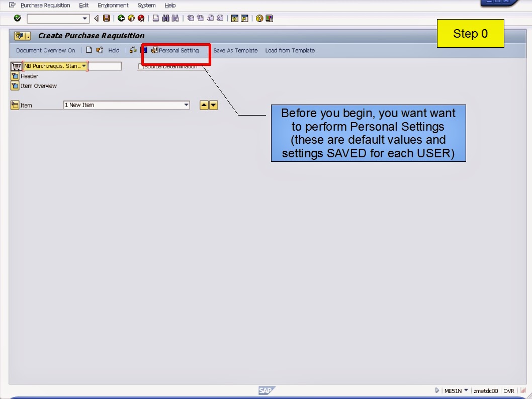The height and width of the screenshot is (399, 532).
Task: Click the Print icon in the toolbar
Action: pos(155,18)
